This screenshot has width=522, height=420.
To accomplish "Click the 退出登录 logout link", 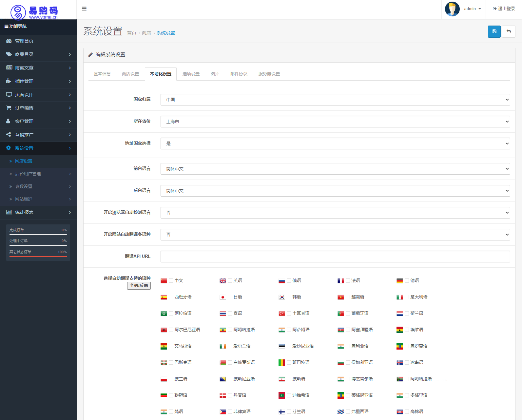I will (504, 9).
